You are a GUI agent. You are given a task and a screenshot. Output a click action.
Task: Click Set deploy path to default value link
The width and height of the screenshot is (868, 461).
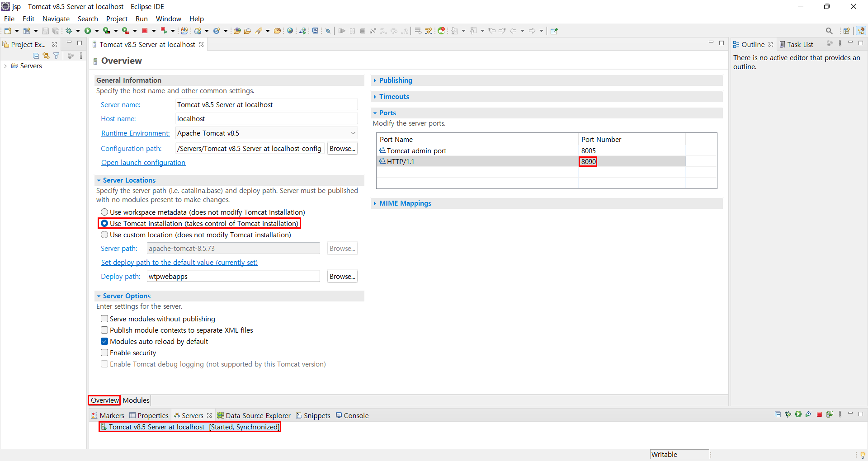pyautogui.click(x=179, y=262)
